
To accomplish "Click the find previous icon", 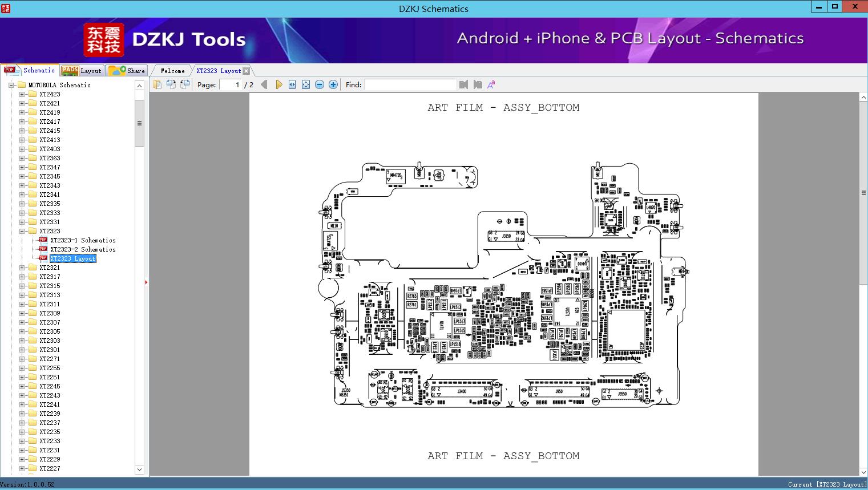I will pyautogui.click(x=463, y=84).
